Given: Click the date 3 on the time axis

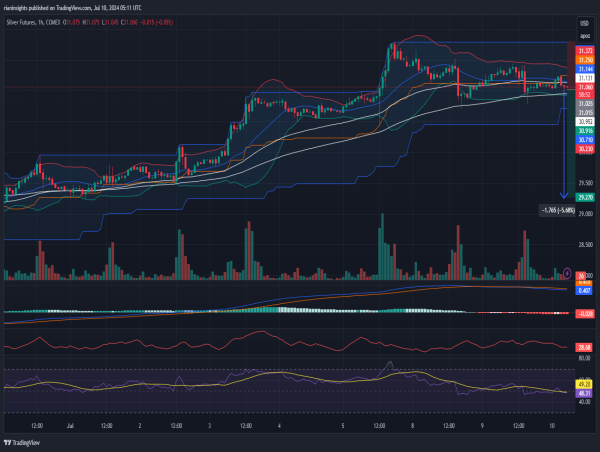Looking at the screenshot, I should coord(209,426).
